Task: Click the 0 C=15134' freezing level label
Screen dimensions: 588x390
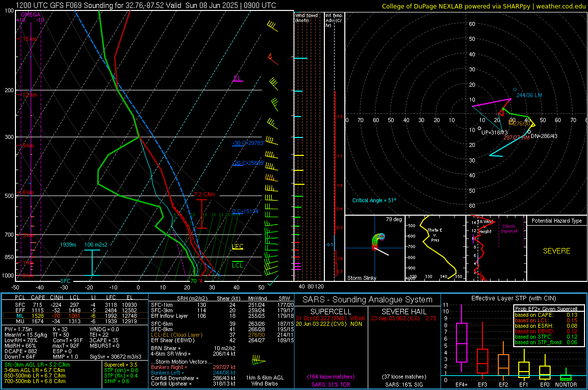Action: pos(246,211)
